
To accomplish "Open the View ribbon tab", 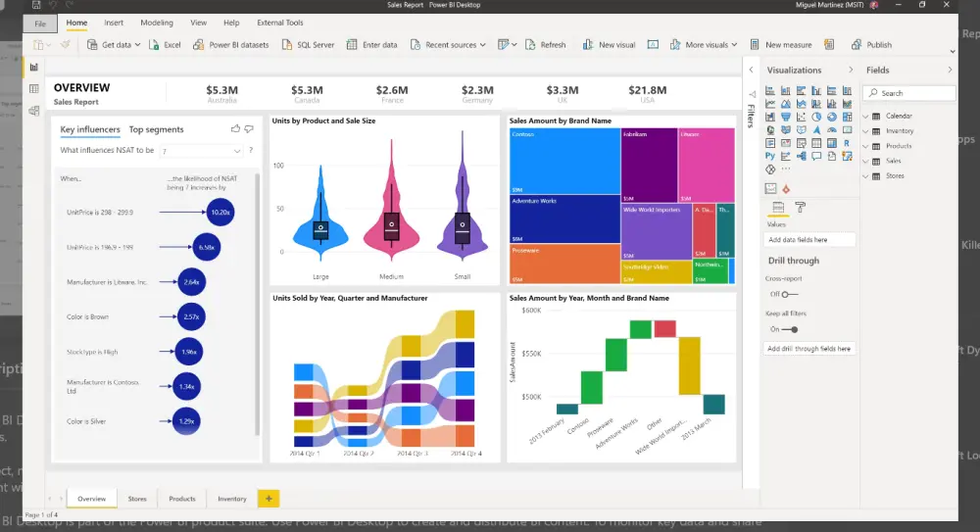I will point(198,23).
